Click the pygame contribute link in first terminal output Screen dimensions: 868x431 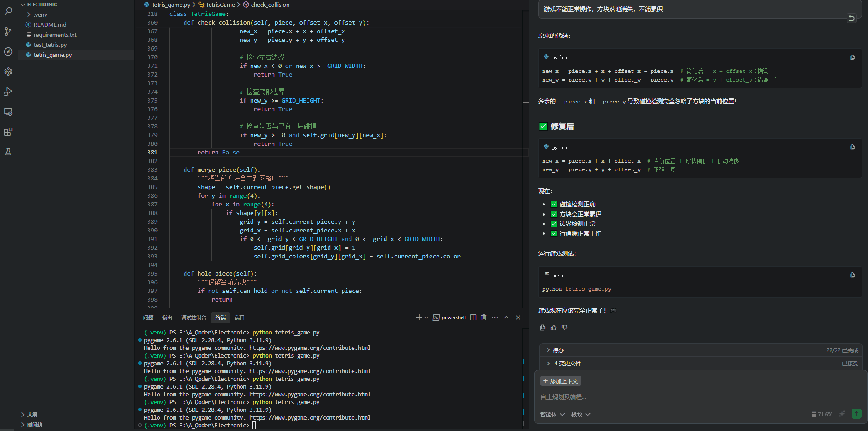[310, 348]
